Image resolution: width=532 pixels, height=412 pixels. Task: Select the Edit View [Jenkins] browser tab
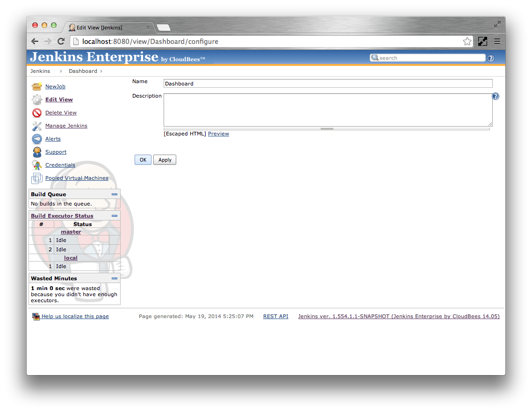point(108,28)
